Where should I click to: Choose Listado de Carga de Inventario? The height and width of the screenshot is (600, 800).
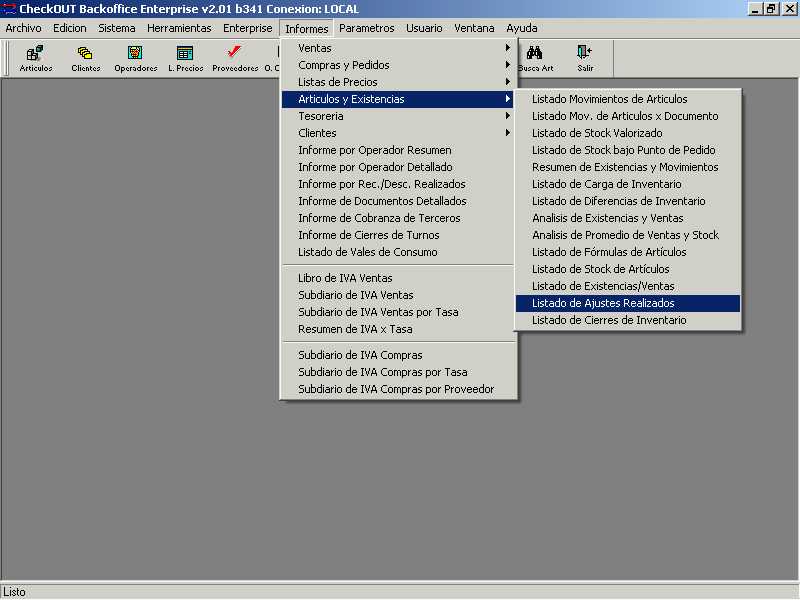(x=628, y=184)
